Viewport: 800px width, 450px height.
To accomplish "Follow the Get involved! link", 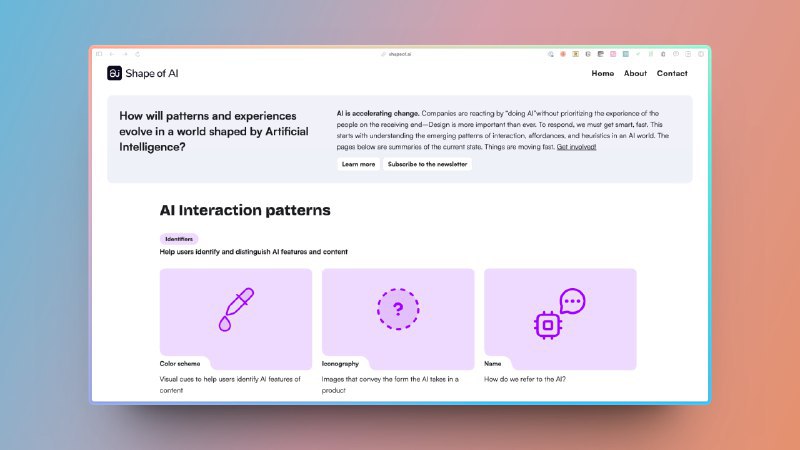I will (576, 147).
